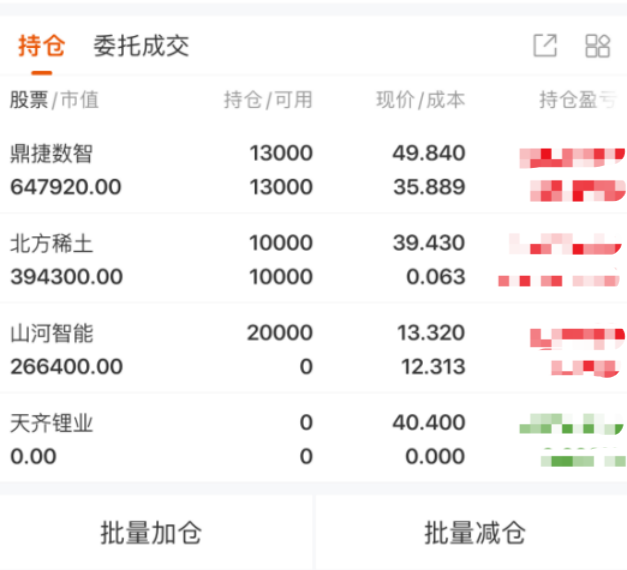Open the 天齐锂业 stock row
The width and height of the screenshot is (627, 570).
click(314, 439)
